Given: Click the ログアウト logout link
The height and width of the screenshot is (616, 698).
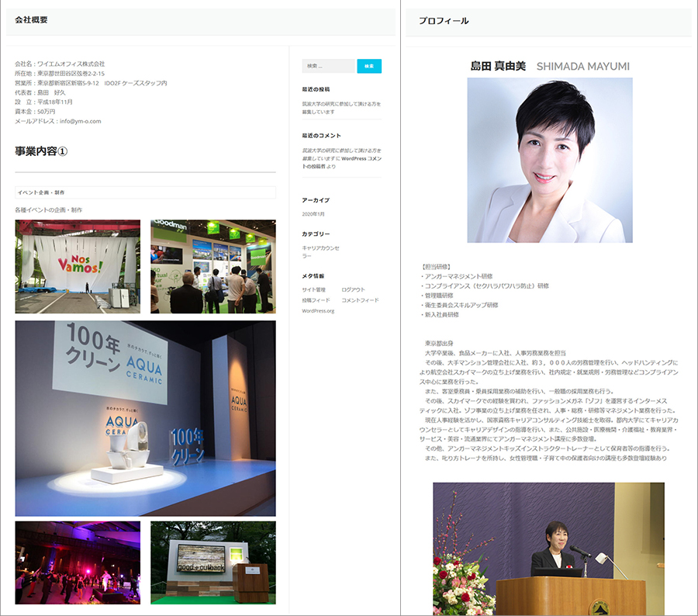Looking at the screenshot, I should [x=353, y=289].
